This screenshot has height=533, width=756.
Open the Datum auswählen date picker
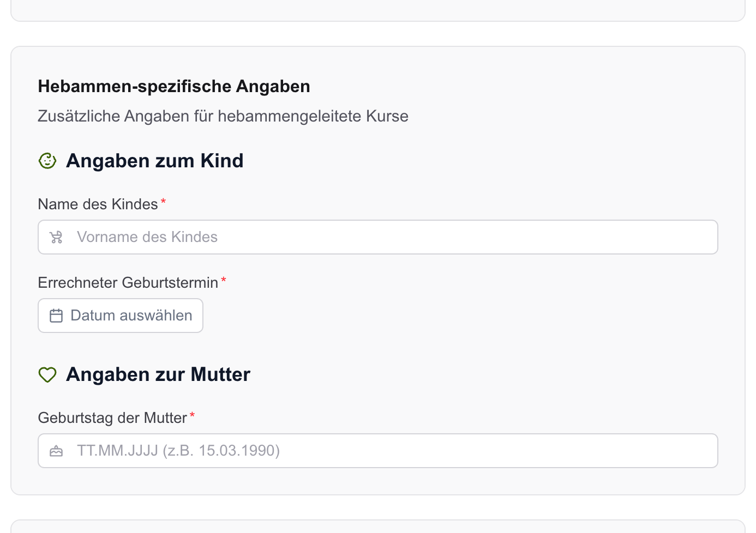click(x=120, y=315)
